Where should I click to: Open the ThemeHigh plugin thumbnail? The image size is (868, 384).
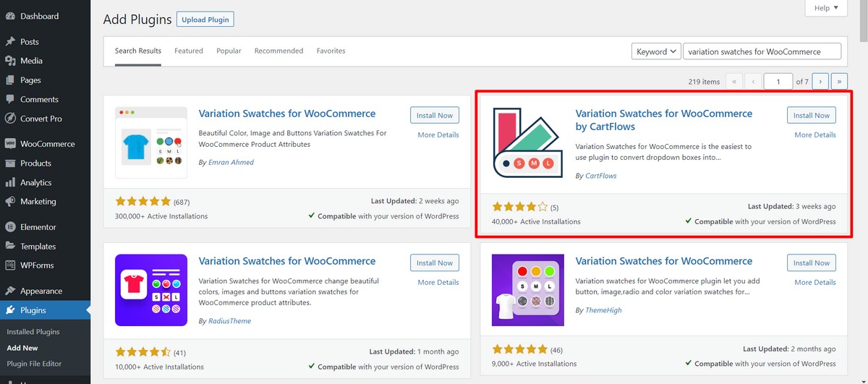pos(528,290)
